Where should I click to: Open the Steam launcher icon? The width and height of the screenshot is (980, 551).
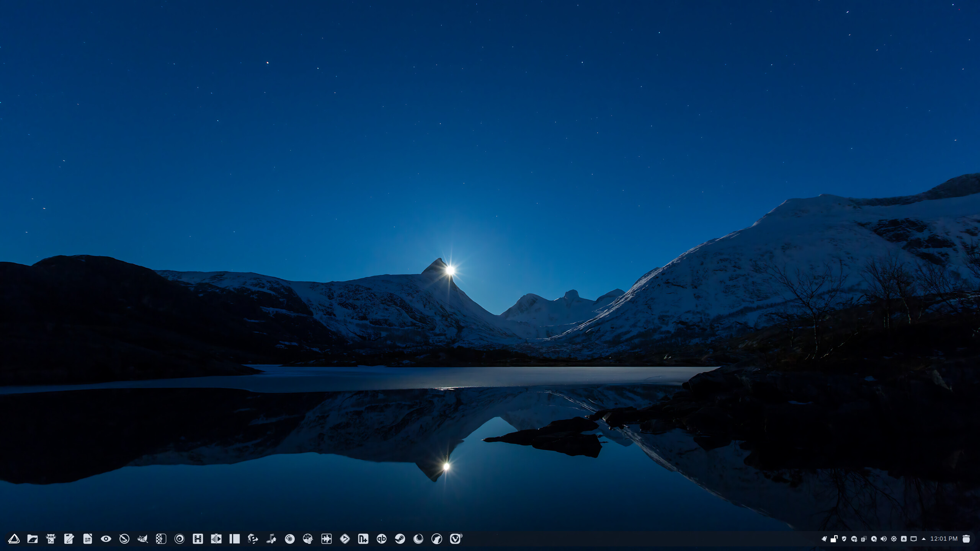pyautogui.click(x=400, y=539)
